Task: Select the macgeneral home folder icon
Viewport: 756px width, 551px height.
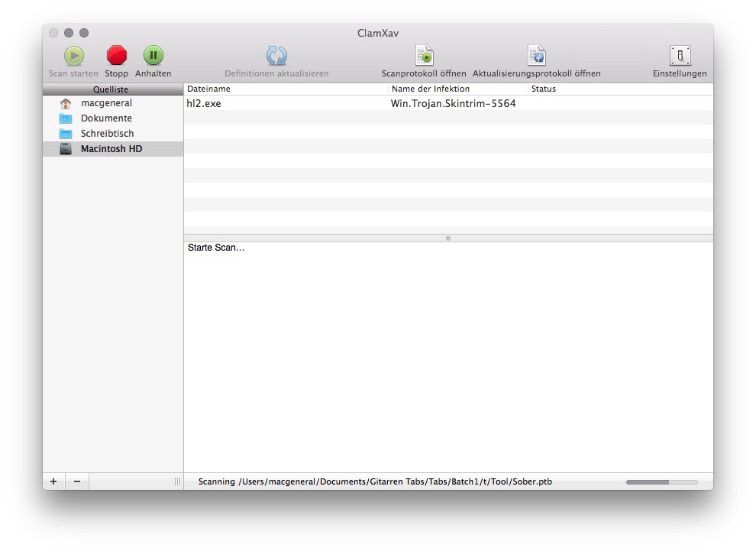Action: 66,103
